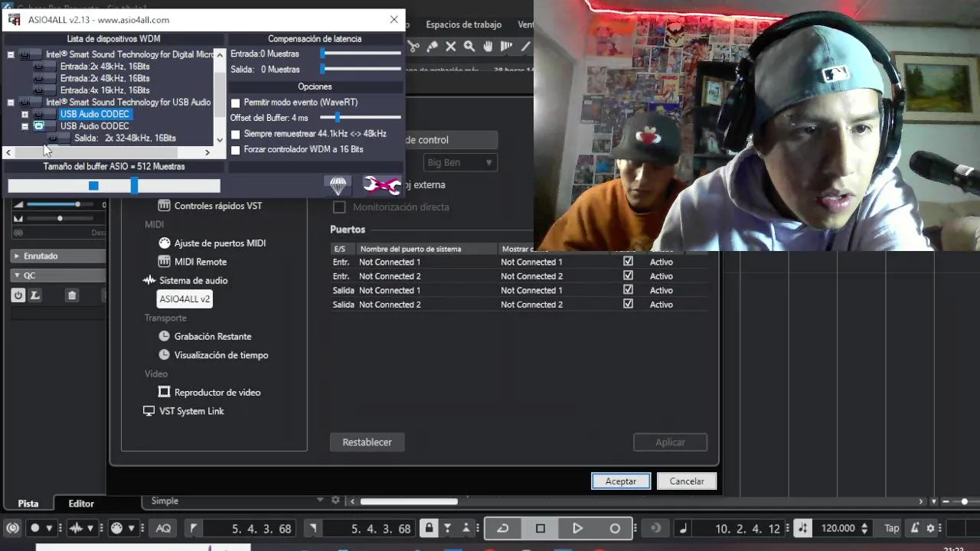The height and width of the screenshot is (551, 980).
Task: Collapse the second USB Audio CODEC
Action: coord(25,126)
